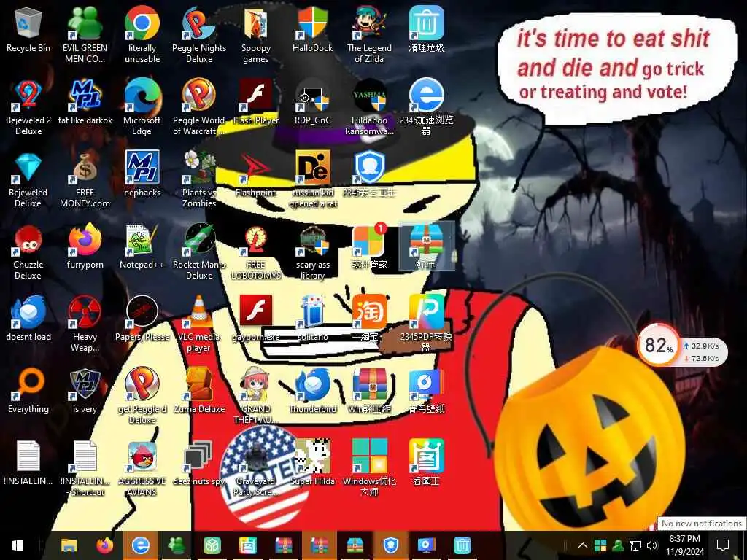
Task: Open FREE MONEY.com money bag icon
Action: coord(85,179)
